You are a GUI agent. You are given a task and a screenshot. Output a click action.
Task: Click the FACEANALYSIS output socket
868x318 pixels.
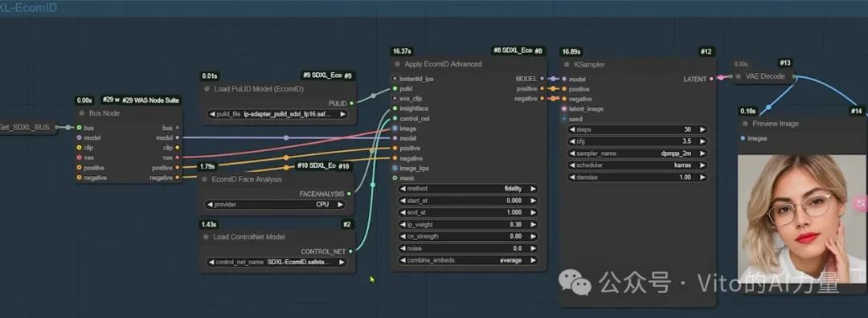(350, 194)
